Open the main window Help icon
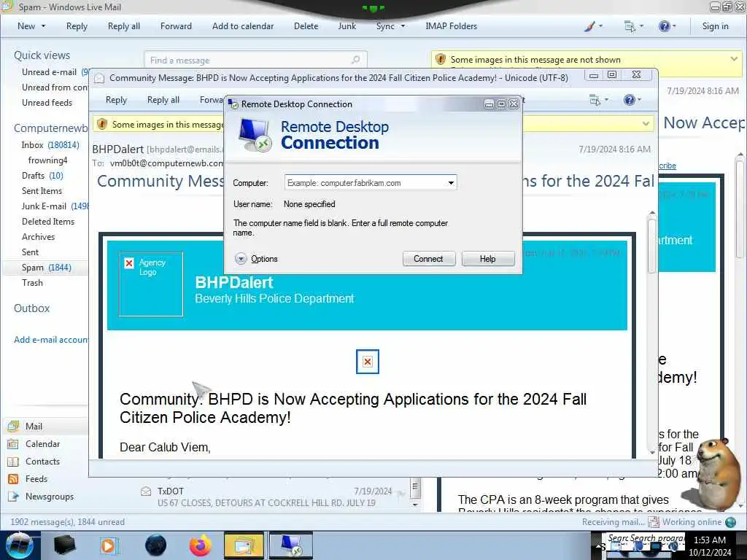 point(667,26)
